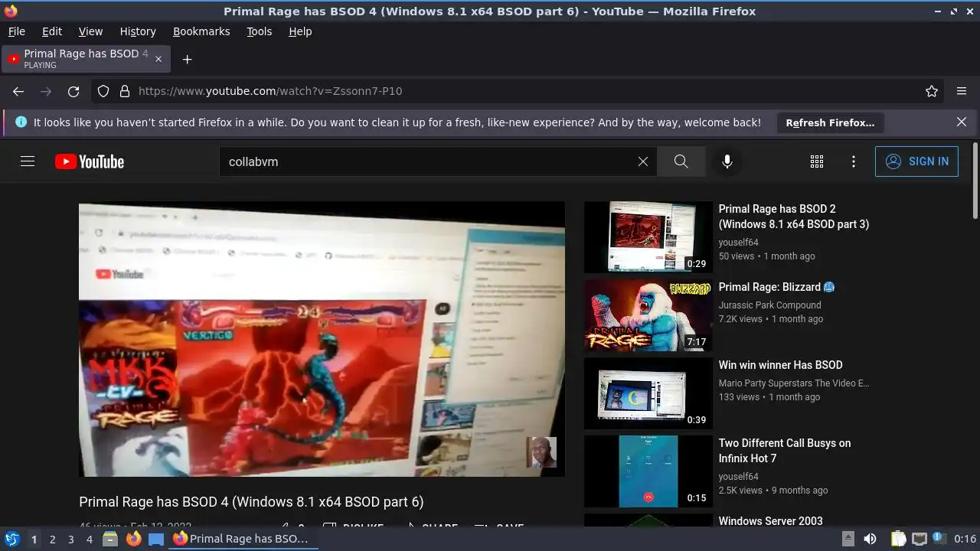Open the Help menu
Screen dimensions: 980x551
pos(300,31)
